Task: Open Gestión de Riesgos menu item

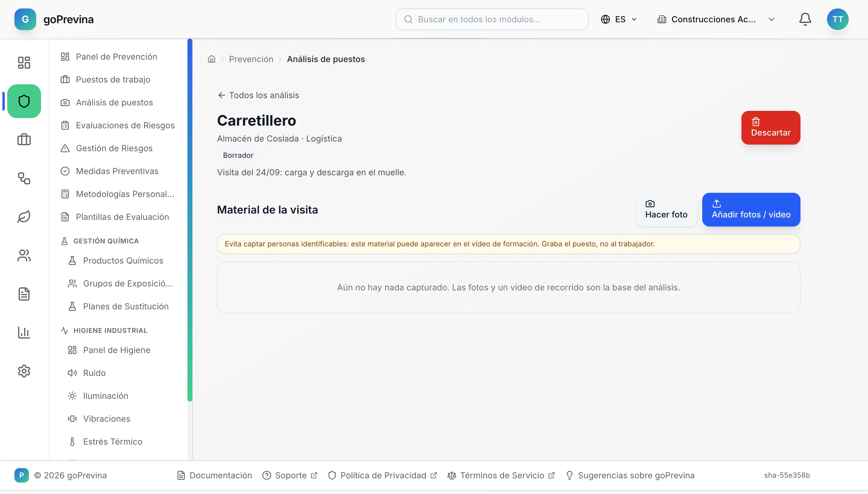Action: point(118,148)
